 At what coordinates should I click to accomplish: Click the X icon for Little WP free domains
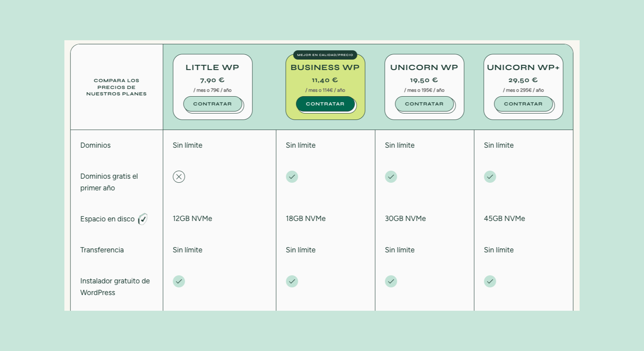pos(179,177)
